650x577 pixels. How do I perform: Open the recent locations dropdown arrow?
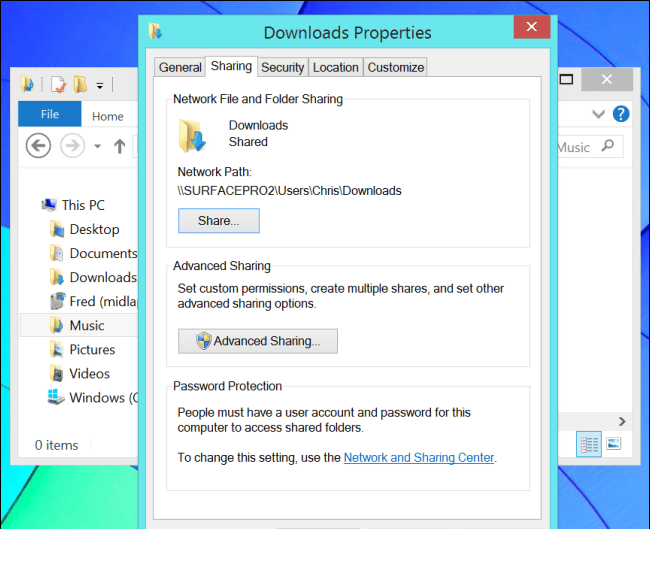click(97, 147)
